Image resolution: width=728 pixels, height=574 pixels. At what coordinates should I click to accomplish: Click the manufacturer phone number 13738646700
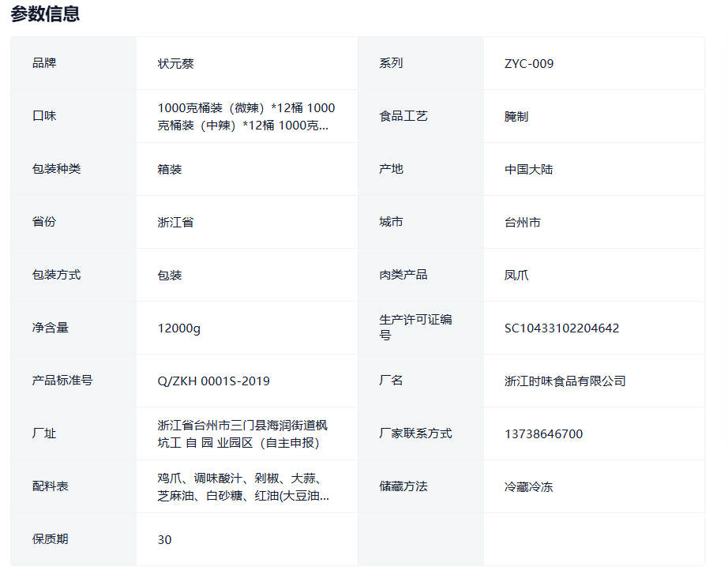click(x=543, y=433)
